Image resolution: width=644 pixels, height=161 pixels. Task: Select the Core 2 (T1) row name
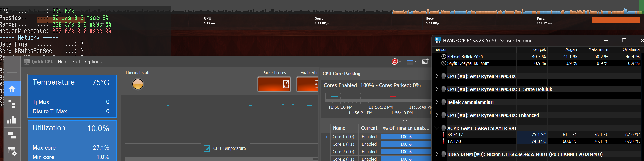(343, 159)
